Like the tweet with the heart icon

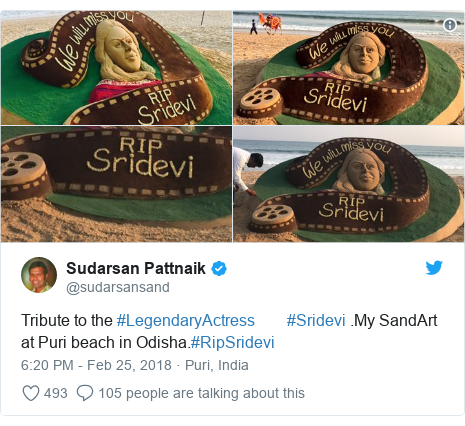tap(31, 393)
